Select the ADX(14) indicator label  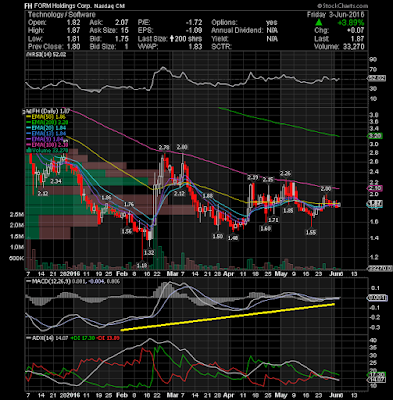click(41, 338)
